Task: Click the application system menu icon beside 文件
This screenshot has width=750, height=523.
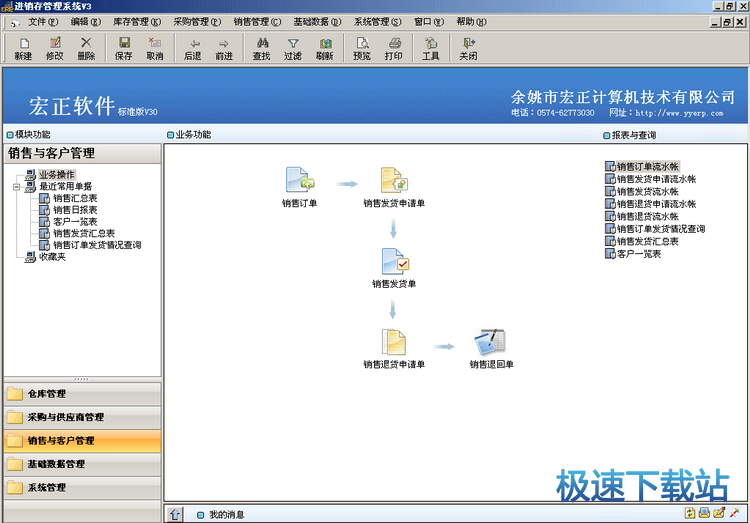Action: coord(15,22)
